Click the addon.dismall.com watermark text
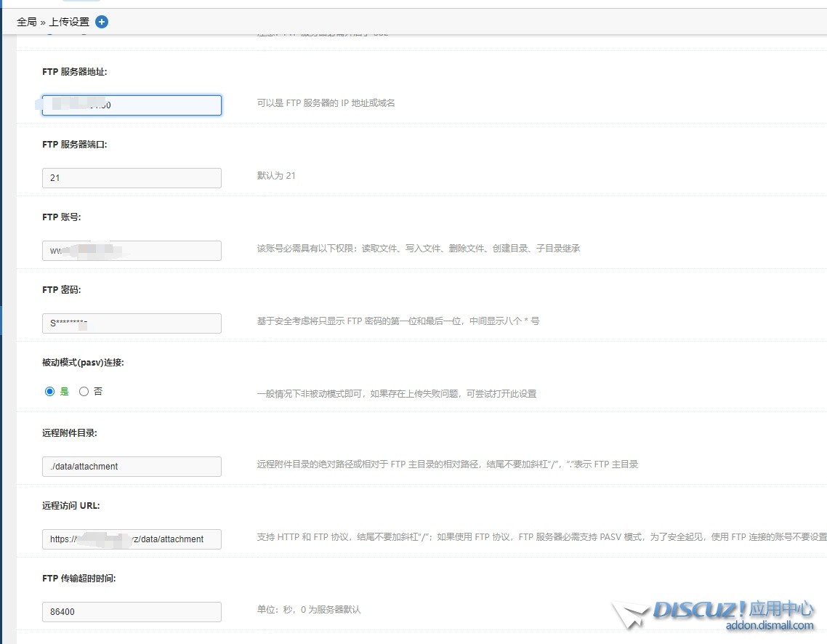Viewport: 827px width, 644px height. 770,626
